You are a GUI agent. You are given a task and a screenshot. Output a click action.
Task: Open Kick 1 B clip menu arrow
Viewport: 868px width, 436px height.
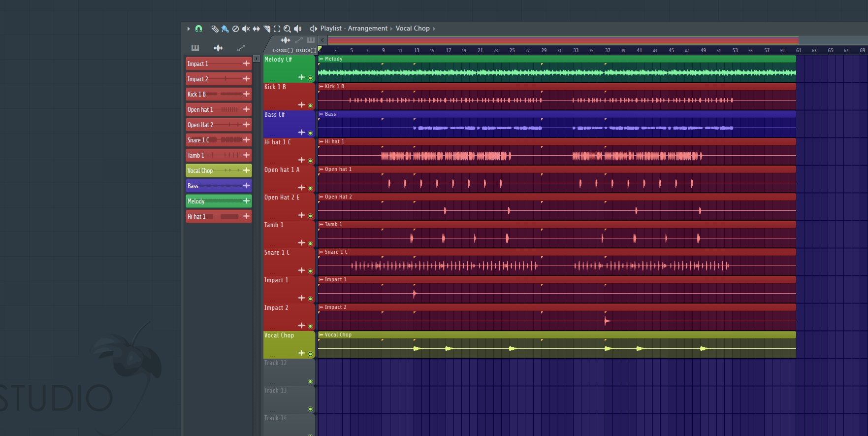point(321,86)
